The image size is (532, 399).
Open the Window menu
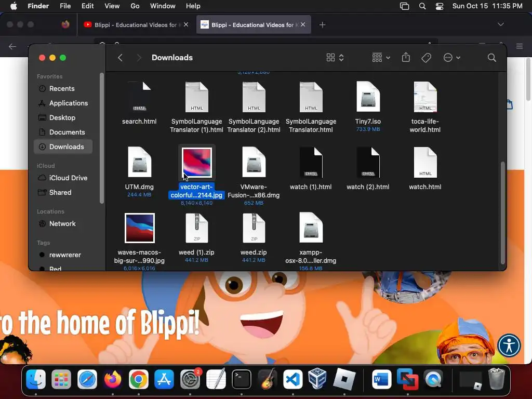163,6
